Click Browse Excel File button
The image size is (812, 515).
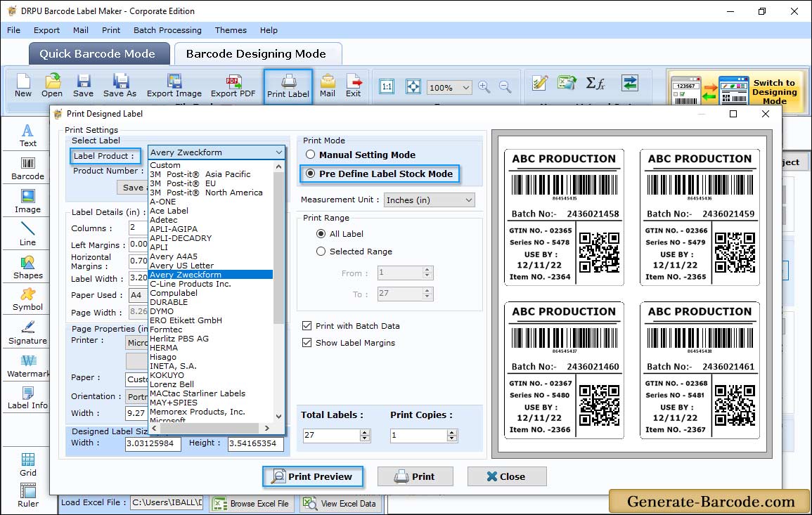[252, 504]
